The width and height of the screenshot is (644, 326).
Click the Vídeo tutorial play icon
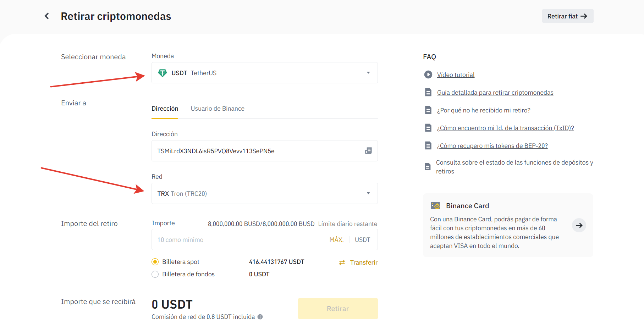point(428,74)
